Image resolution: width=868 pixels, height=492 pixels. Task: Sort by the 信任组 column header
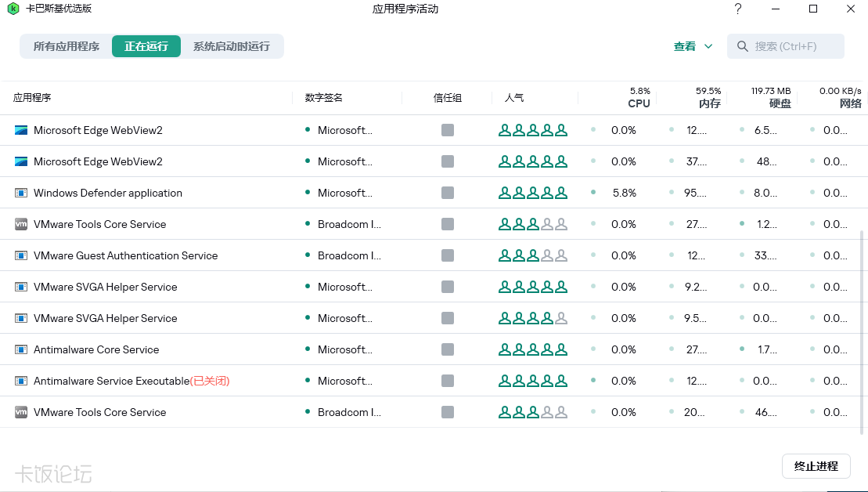[447, 98]
